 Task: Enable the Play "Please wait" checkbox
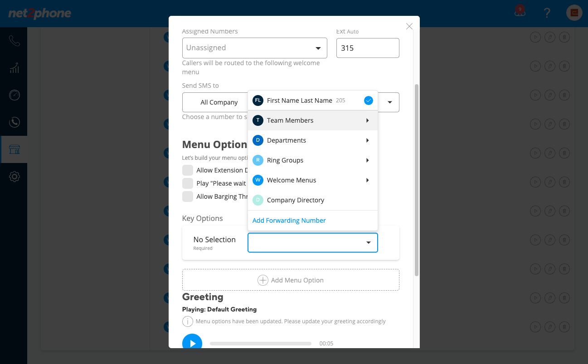pos(188,183)
